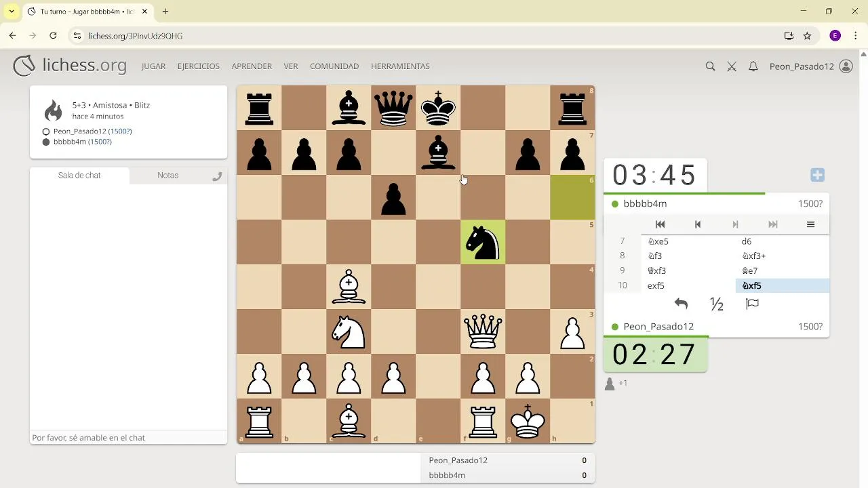This screenshot has height=488, width=868.
Task: Switch to Sala de chat tab
Action: (79, 176)
